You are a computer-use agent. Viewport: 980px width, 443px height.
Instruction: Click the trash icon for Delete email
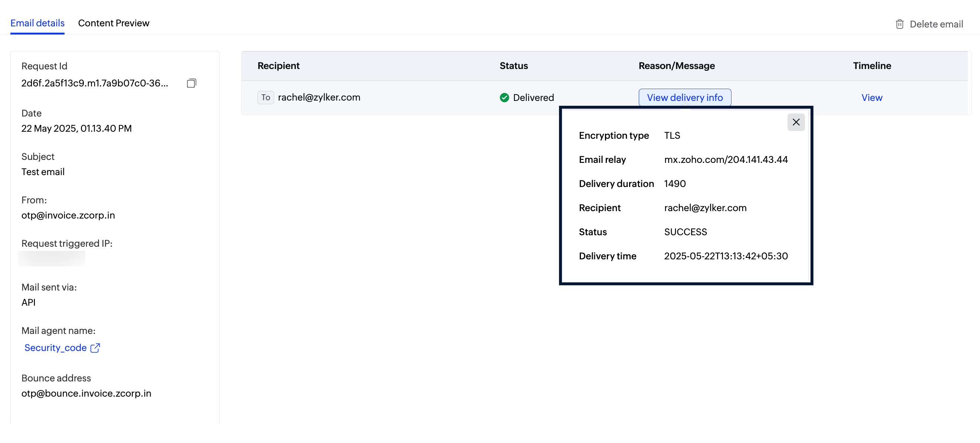coord(900,24)
